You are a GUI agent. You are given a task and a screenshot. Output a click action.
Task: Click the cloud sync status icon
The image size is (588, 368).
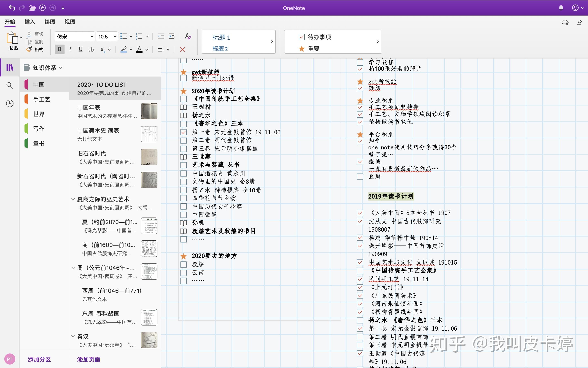click(565, 22)
